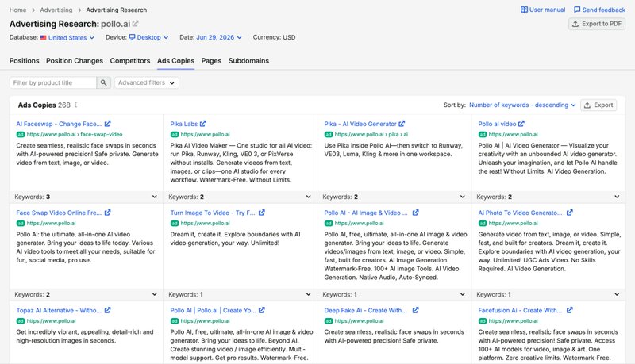Click the User manual book icon
635x364 pixels.
[x=524, y=10]
